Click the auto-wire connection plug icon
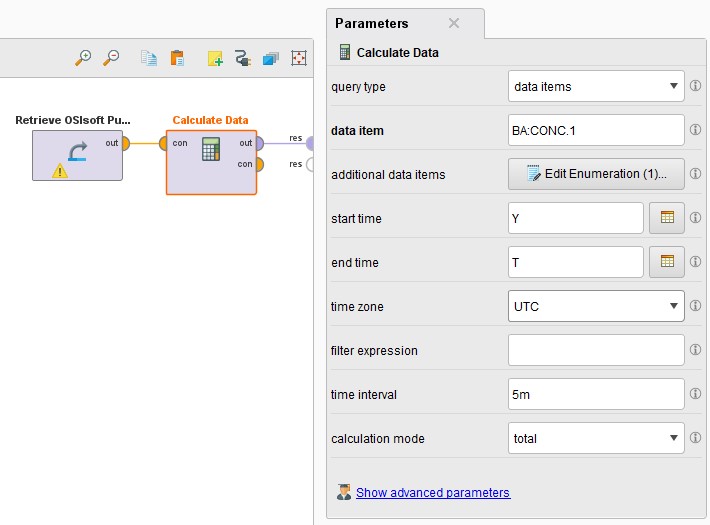The width and height of the screenshot is (710, 525). pyautogui.click(x=242, y=58)
